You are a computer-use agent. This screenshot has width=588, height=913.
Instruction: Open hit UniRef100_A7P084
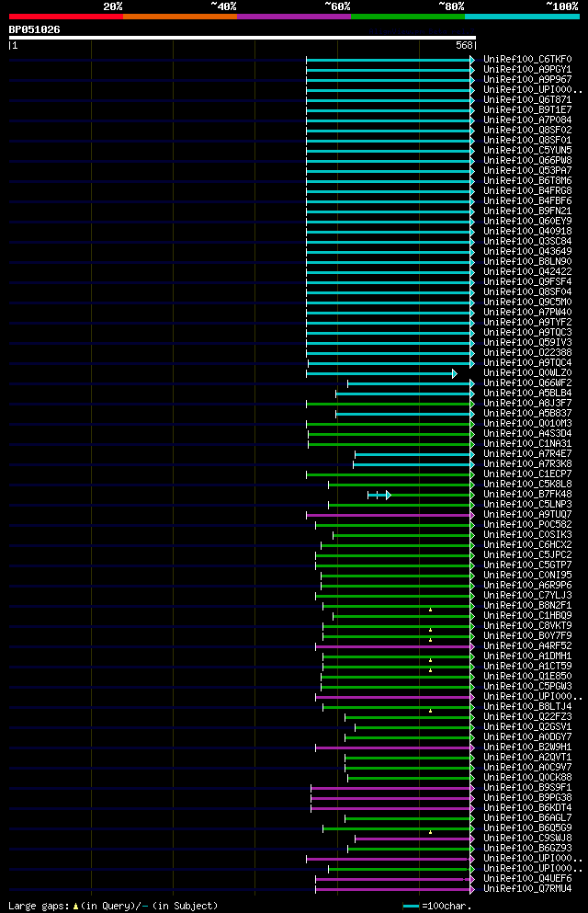click(527, 120)
